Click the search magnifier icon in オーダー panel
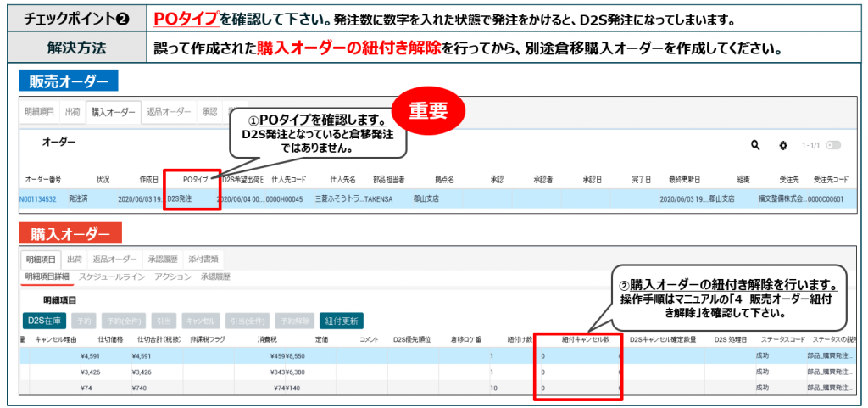Viewport: 868px width, 408px height. click(755, 145)
